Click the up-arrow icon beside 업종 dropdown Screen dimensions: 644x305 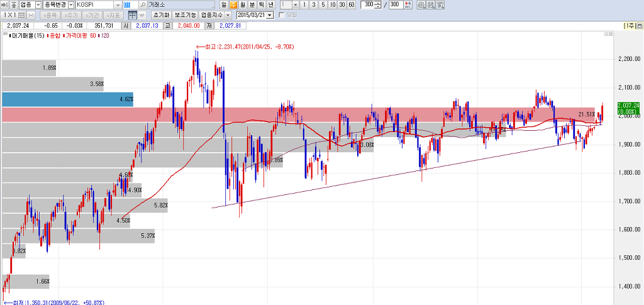[x=14, y=5]
